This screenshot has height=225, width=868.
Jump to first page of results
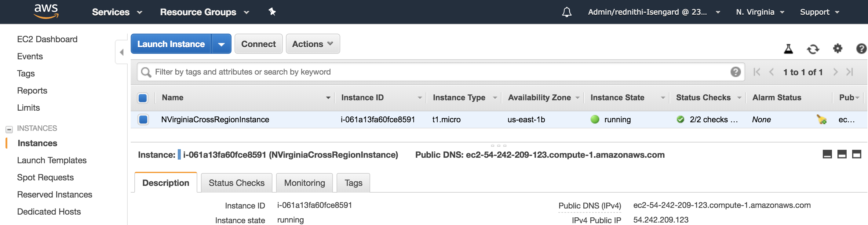[x=757, y=72]
